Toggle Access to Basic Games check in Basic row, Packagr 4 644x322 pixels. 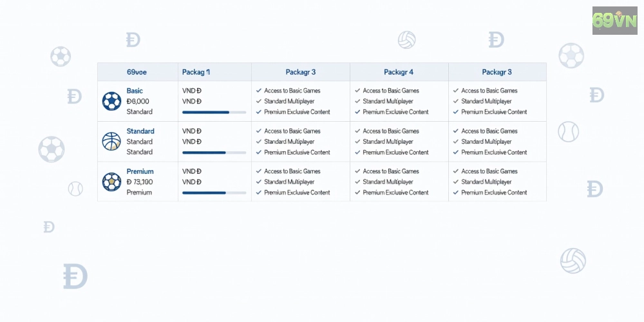click(357, 90)
